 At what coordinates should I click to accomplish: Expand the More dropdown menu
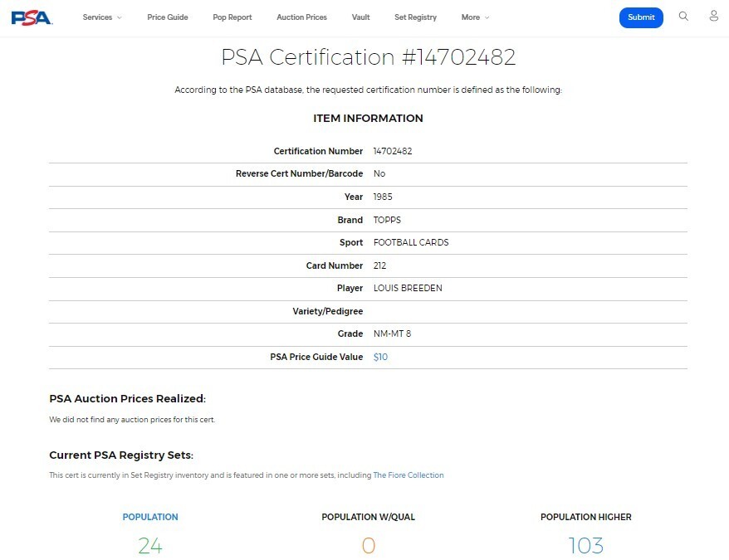pos(475,17)
